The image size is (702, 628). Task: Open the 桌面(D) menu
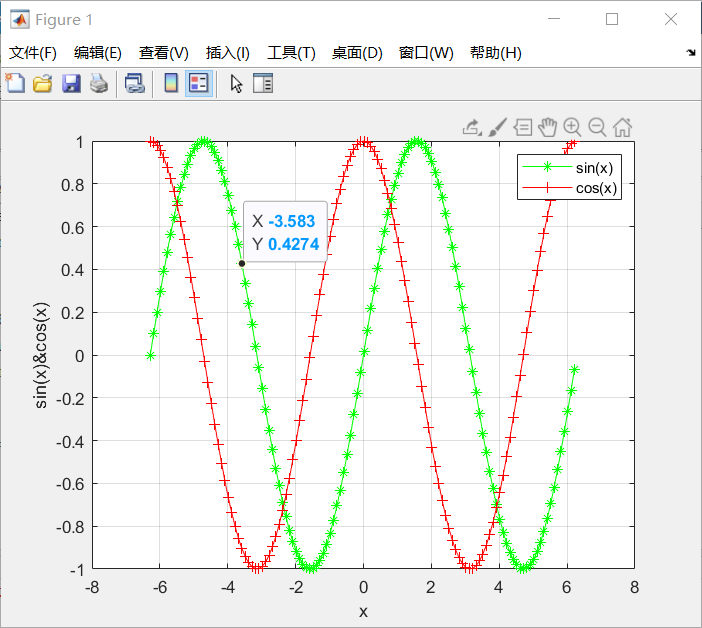point(357,53)
